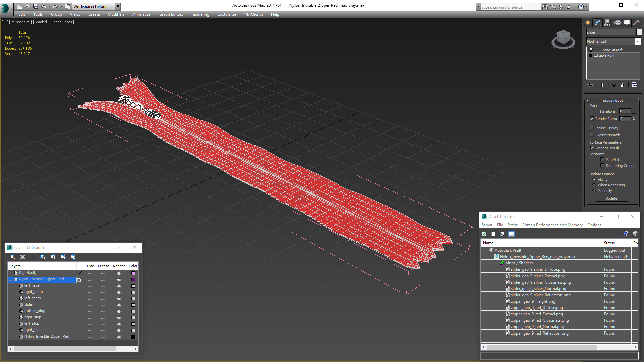Collapse Nylon_Invisible_Zipper_Red layer tree
This screenshot has width=644, height=362.
tap(11, 279)
